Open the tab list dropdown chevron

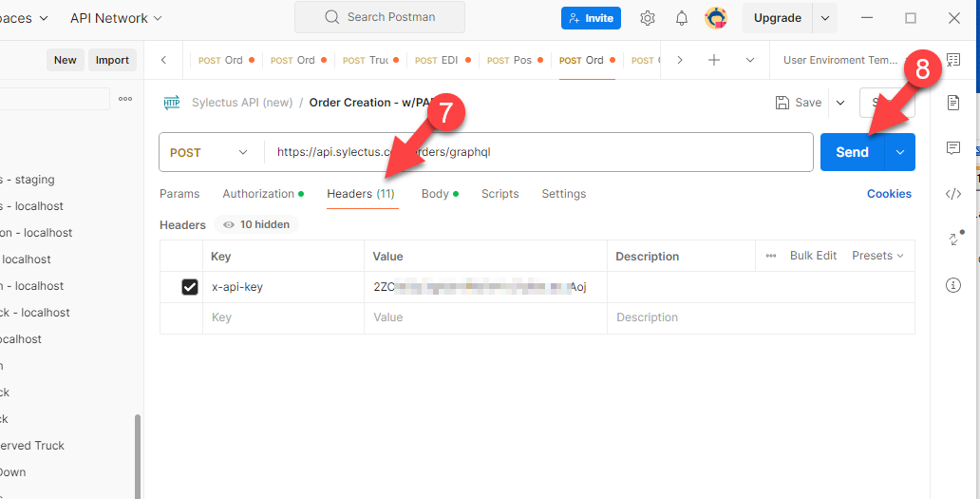pyautogui.click(x=750, y=60)
